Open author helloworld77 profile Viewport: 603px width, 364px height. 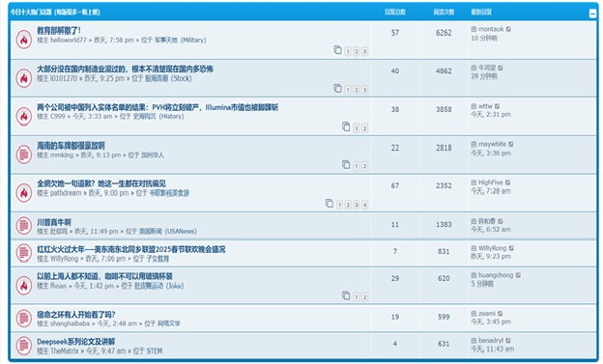(68, 40)
